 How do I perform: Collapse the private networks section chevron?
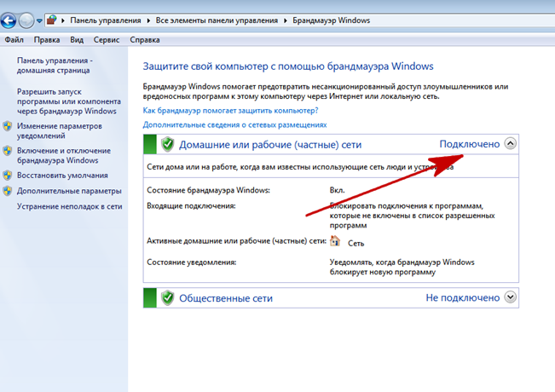tap(511, 144)
